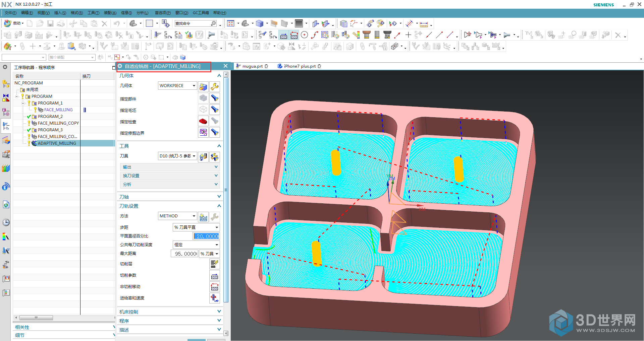Click the red specify check body icon
Screen dimensions: 644x341
(x=203, y=121)
